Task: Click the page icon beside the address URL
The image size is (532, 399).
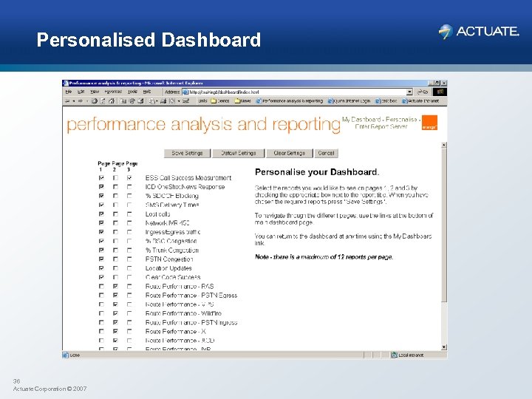Action: tap(185, 92)
